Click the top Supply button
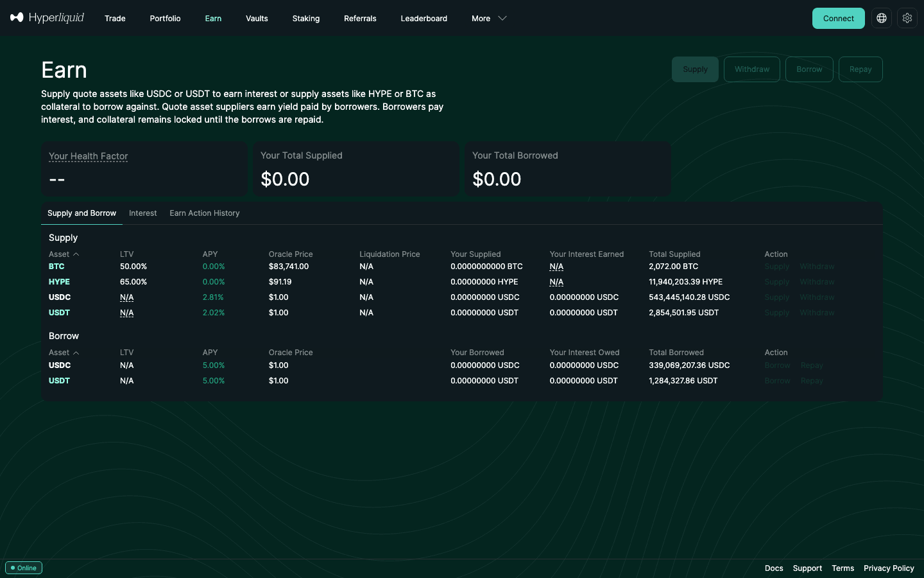 [x=696, y=69]
